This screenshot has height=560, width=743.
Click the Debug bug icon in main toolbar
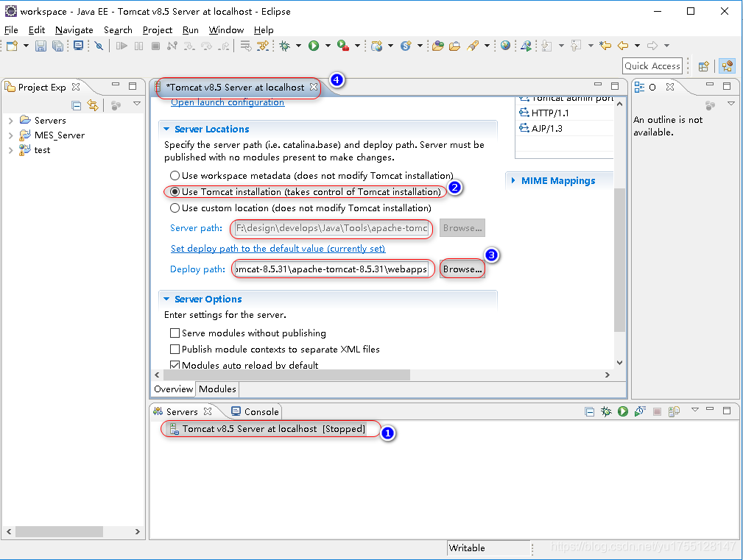(285, 46)
